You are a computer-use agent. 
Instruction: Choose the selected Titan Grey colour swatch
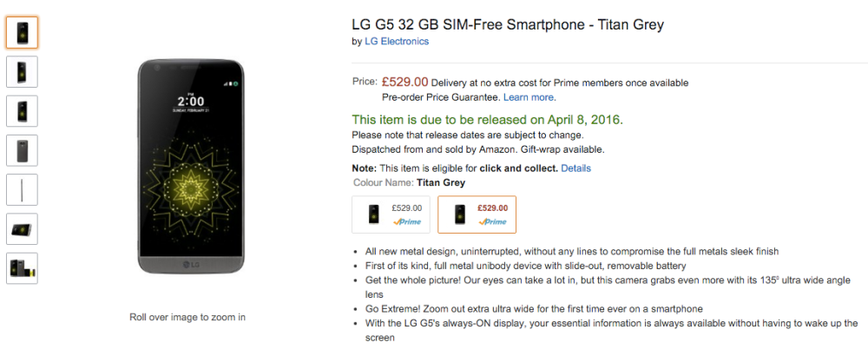tap(477, 214)
